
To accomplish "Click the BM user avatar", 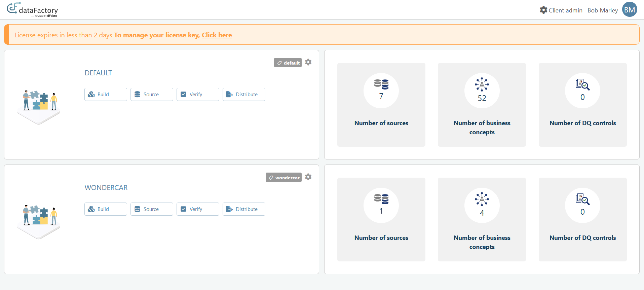I will tap(629, 10).
